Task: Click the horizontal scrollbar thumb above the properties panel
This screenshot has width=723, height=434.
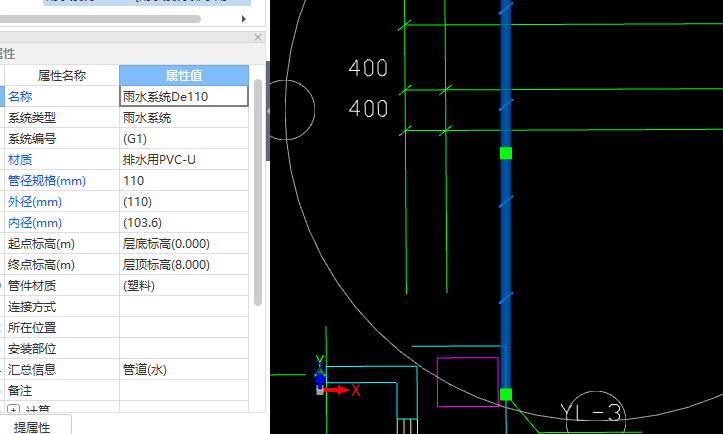Action: [x=100, y=19]
